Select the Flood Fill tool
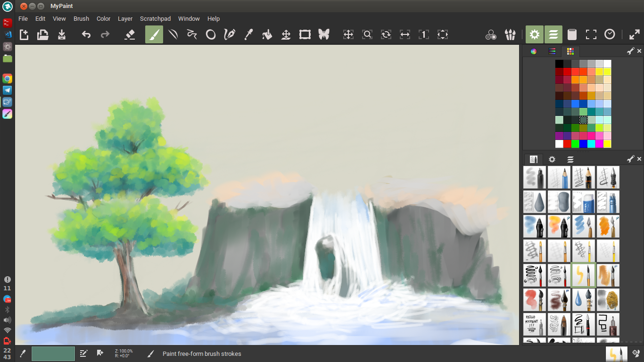This screenshot has width=644, height=362. click(267, 34)
